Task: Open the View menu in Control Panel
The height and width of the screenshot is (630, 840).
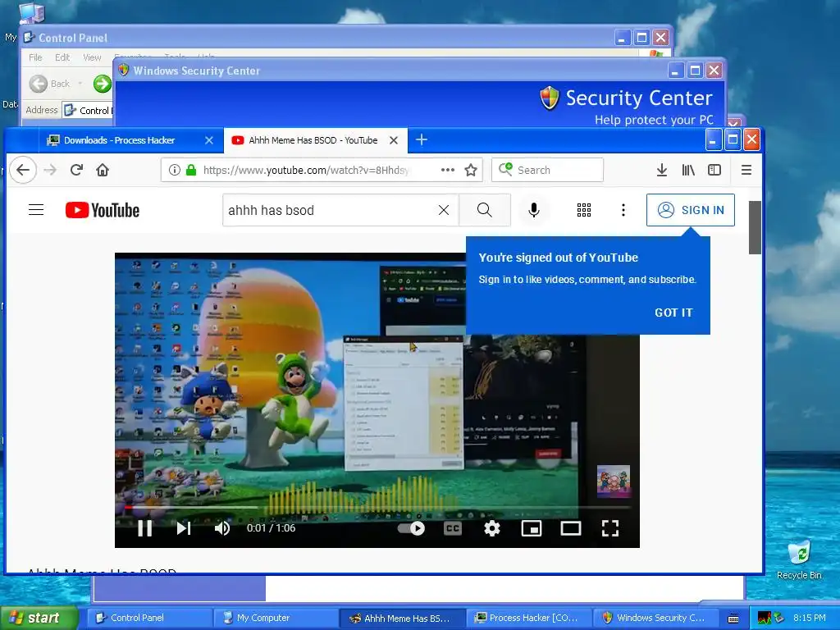Action: (92, 57)
